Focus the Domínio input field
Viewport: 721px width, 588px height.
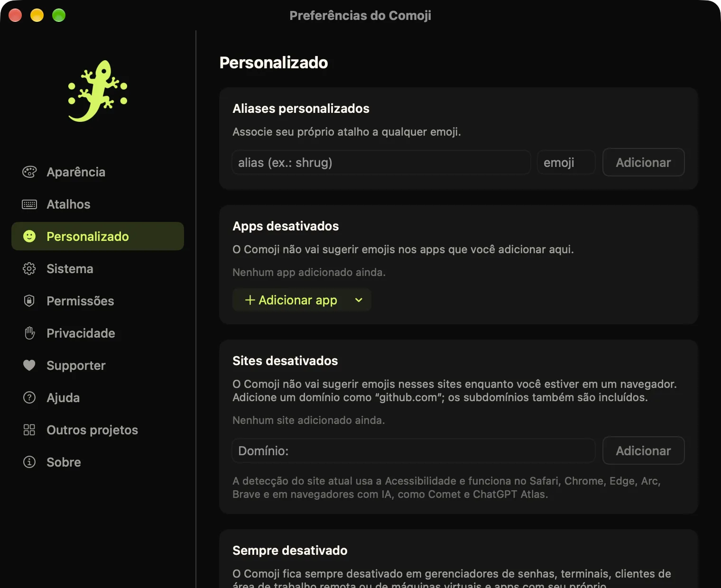pos(413,450)
